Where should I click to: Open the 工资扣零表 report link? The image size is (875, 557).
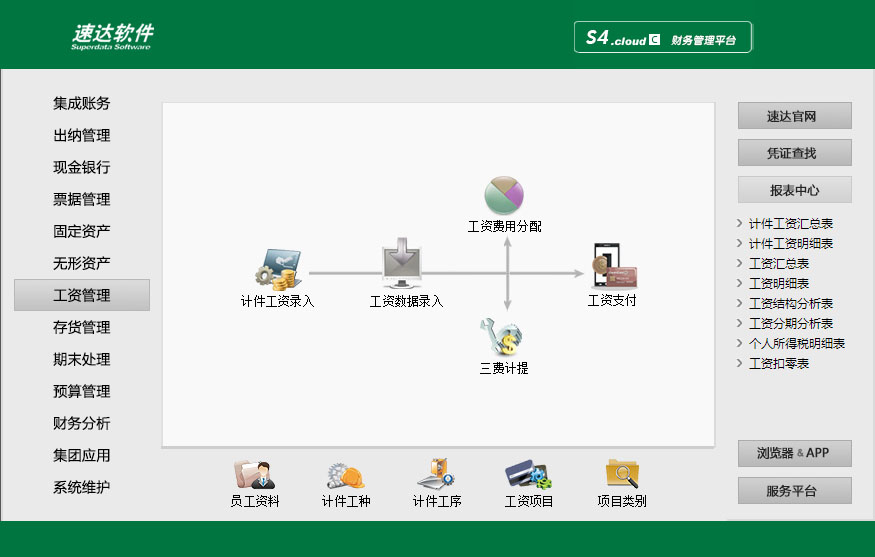(779, 364)
